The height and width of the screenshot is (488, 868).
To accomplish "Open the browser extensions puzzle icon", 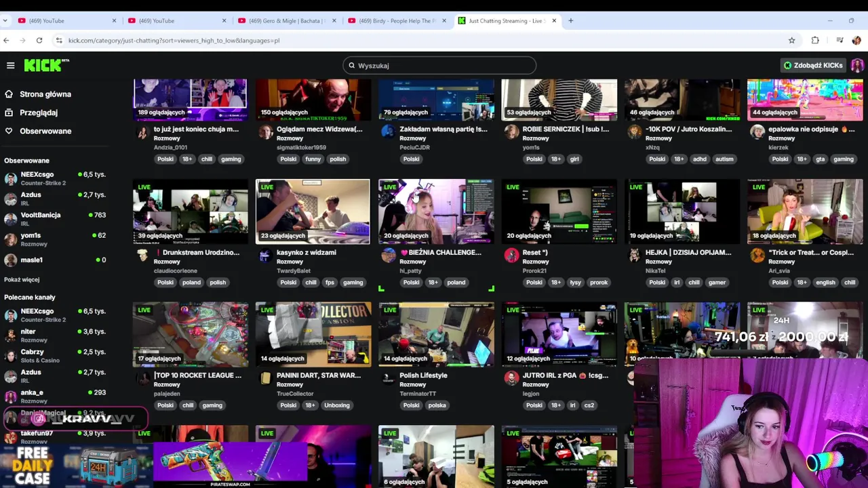I will tap(815, 41).
